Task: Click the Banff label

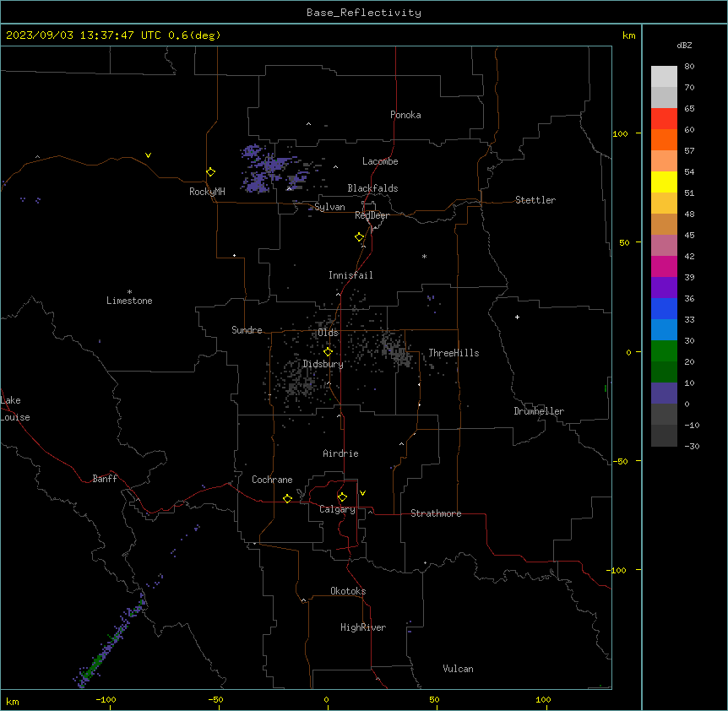Action: [x=105, y=479]
